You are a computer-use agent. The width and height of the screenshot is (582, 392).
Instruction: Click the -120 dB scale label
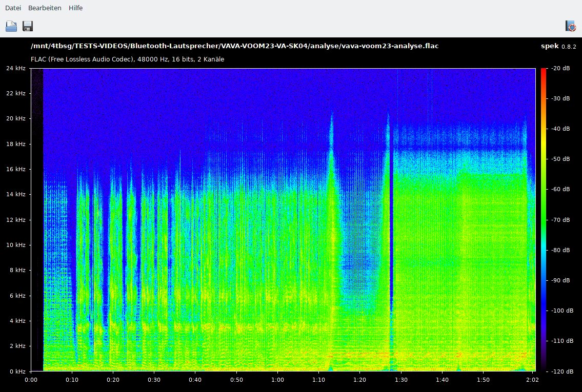coord(562,372)
